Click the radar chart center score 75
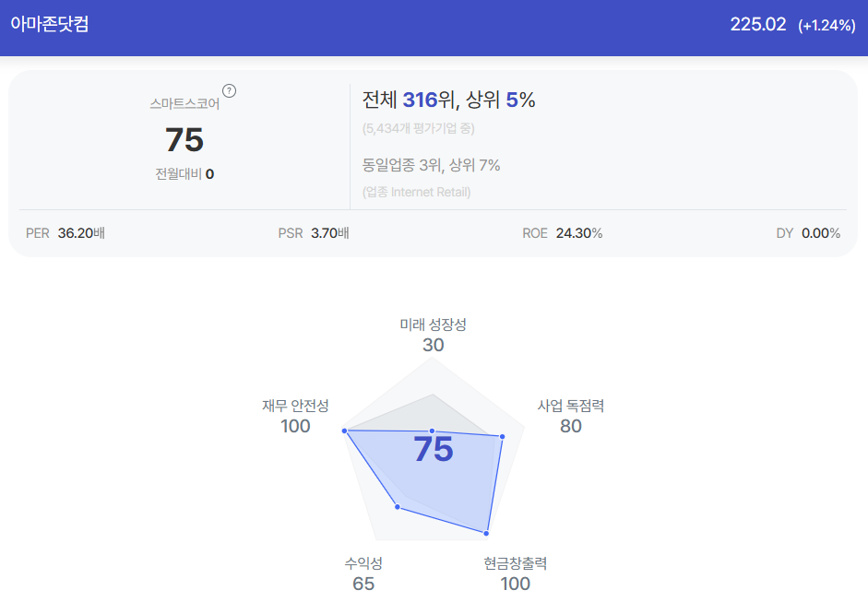Screen dimensions: 868x614 pyautogui.click(x=434, y=449)
